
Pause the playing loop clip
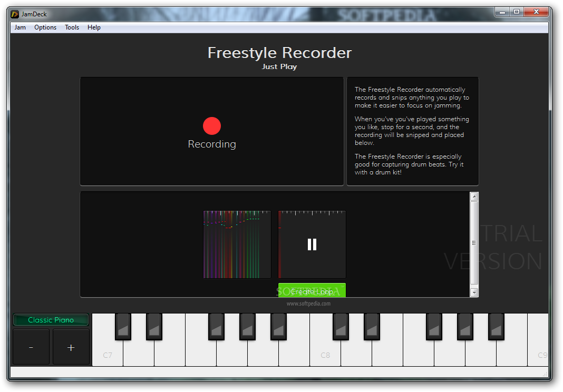coord(312,244)
